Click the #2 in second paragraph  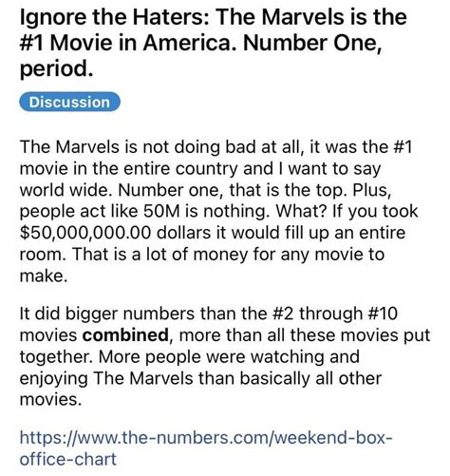[284, 314]
